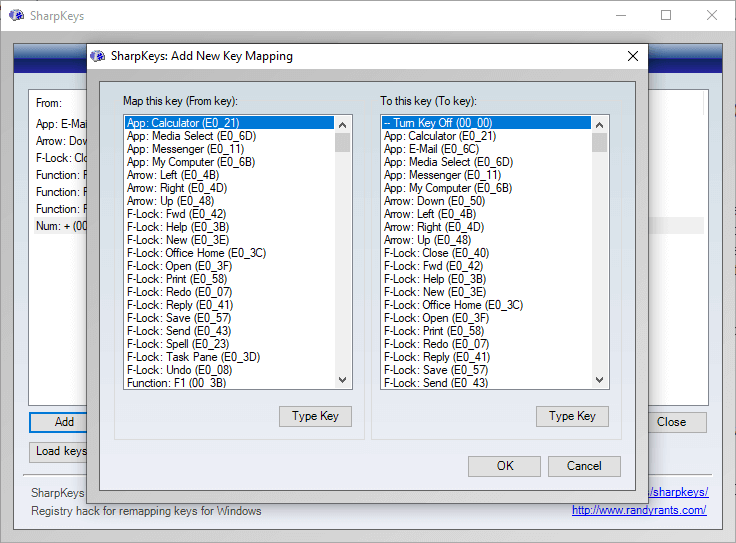
Task: Close the Add New Key Mapping dialog
Action: [633, 56]
